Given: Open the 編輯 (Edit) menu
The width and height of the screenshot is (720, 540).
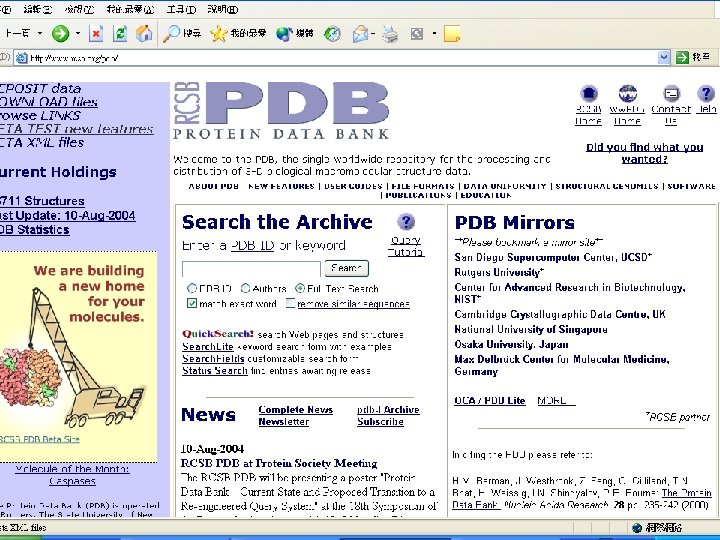Looking at the screenshot, I should coord(38,9).
